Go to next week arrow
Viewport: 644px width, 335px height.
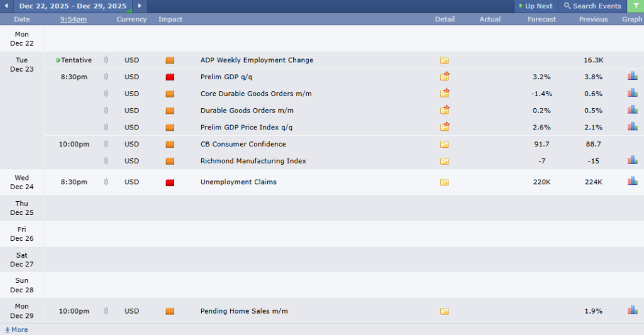(x=139, y=6)
